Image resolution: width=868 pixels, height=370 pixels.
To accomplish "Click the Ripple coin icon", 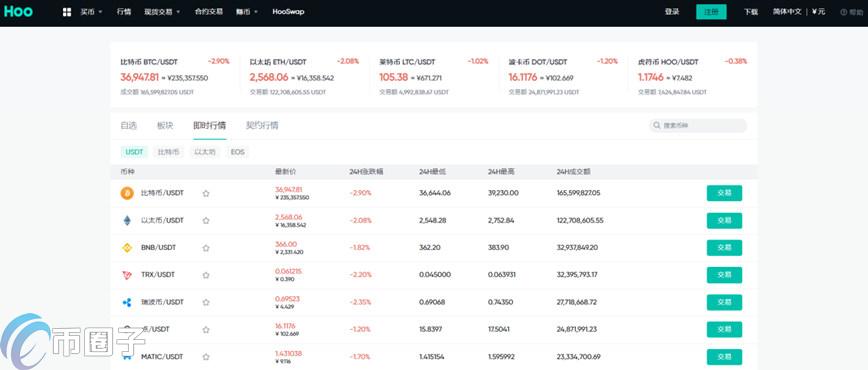I will click(x=127, y=302).
